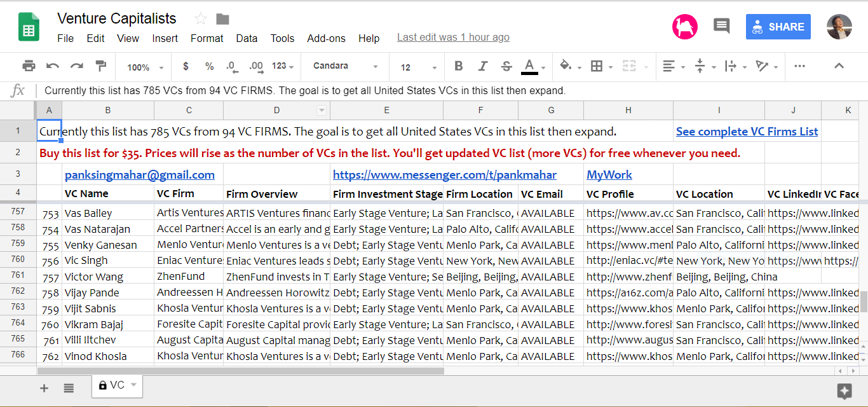Undo the last action
Screen dimensions: 868x407
coord(53,66)
